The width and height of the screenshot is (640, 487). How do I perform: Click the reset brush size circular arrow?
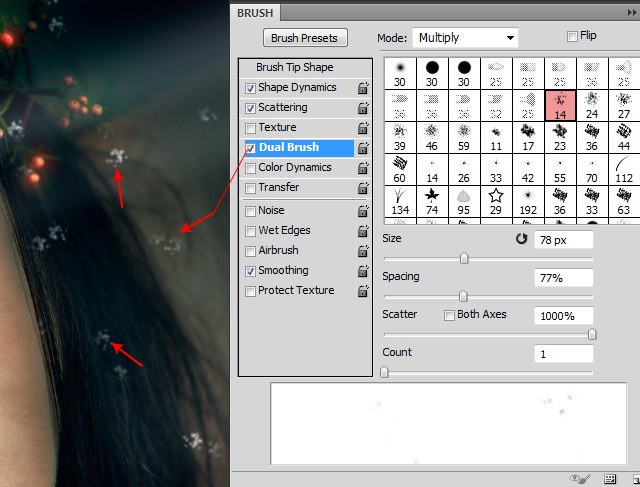(521, 239)
